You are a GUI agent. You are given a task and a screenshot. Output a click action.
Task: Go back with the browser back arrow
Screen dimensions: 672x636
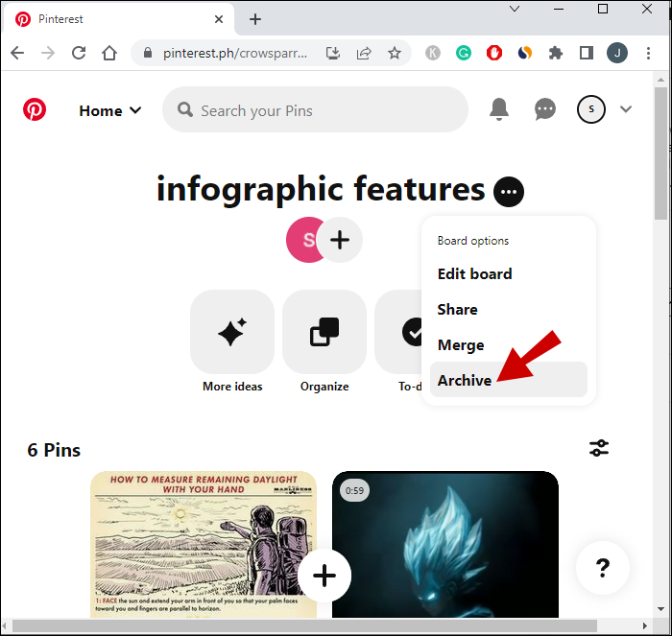coord(17,53)
